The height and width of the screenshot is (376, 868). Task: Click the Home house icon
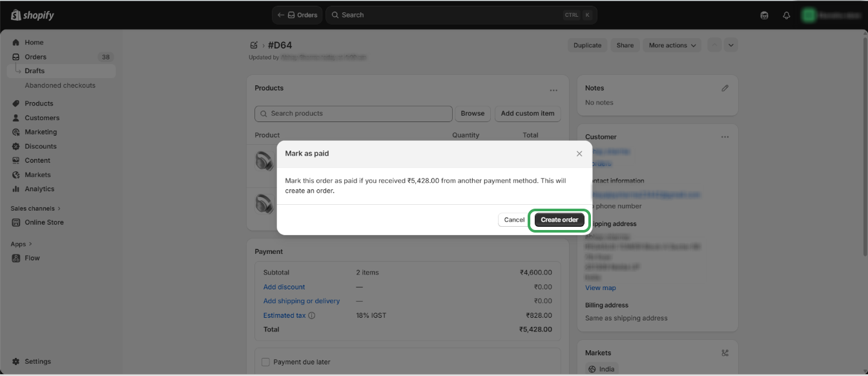click(x=16, y=43)
